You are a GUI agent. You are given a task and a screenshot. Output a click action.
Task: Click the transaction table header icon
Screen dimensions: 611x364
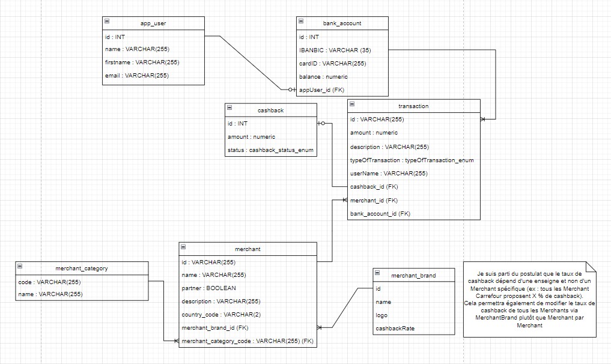tap(353, 106)
